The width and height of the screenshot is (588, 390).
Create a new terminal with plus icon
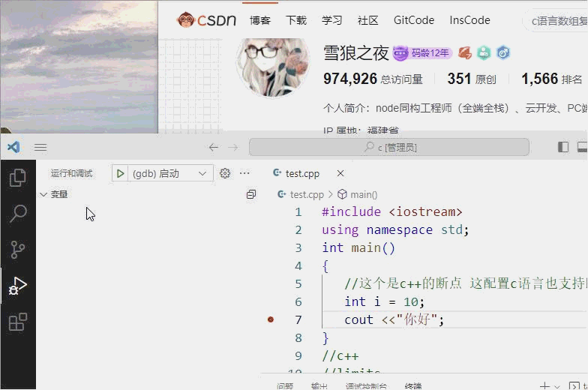pyautogui.click(x=544, y=385)
